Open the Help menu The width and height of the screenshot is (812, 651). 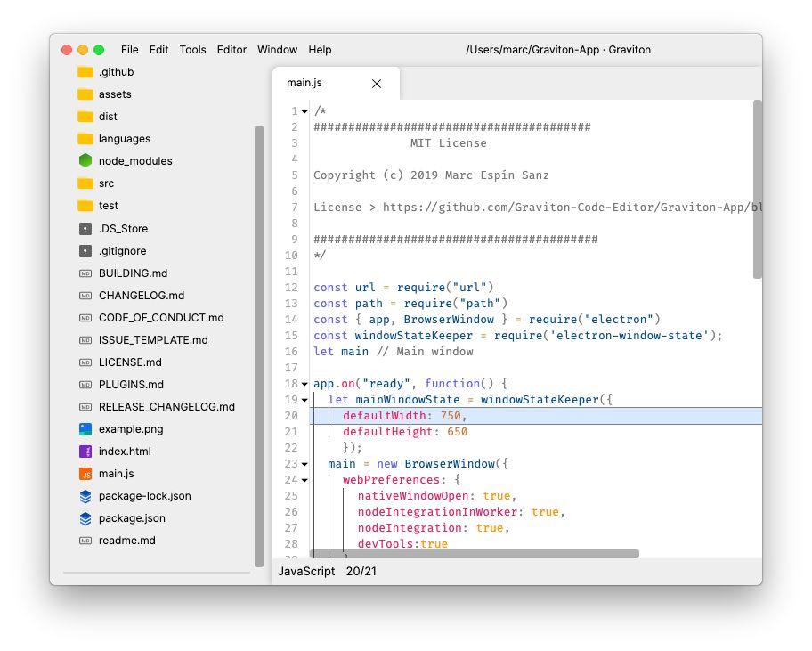(320, 50)
